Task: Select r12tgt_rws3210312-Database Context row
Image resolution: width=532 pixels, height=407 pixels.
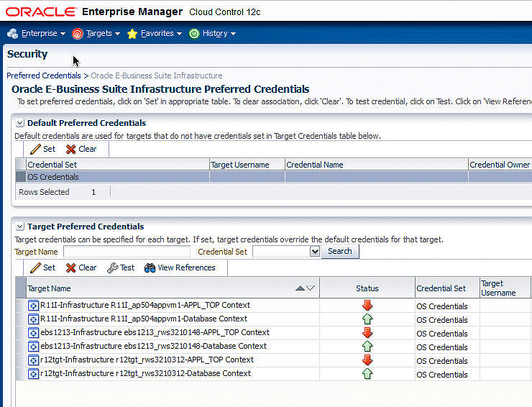Action: point(273,374)
